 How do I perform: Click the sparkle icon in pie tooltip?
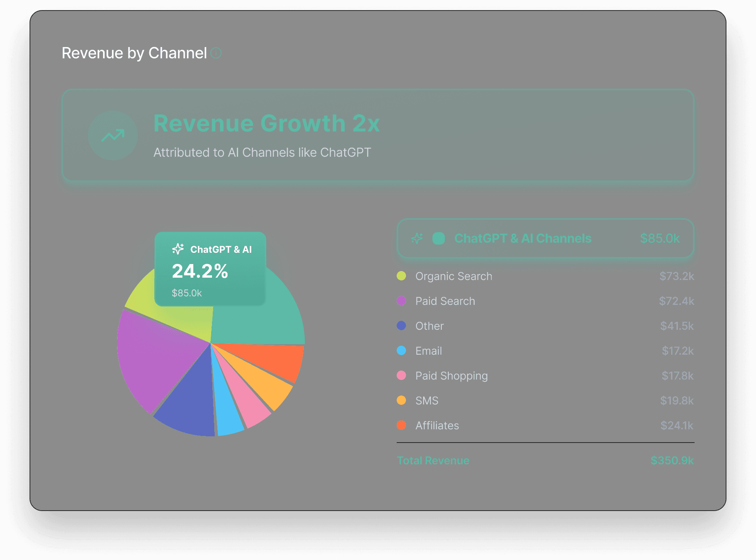click(x=178, y=249)
